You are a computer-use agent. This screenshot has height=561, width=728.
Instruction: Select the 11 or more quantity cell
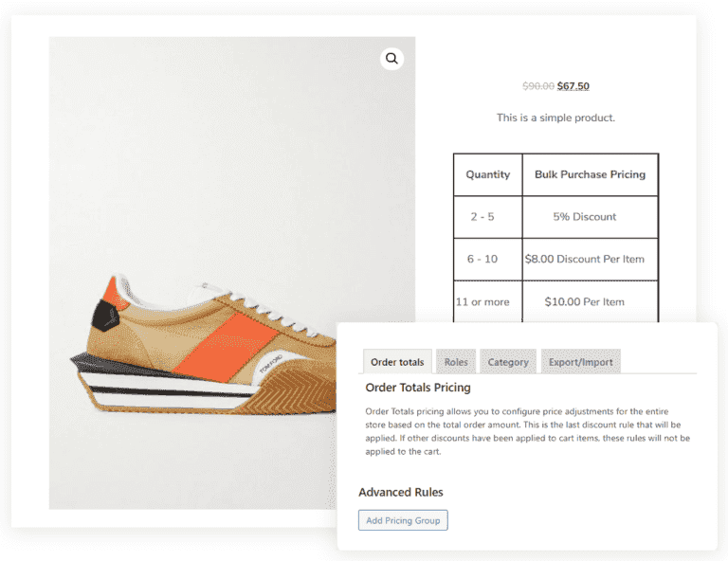(482, 302)
